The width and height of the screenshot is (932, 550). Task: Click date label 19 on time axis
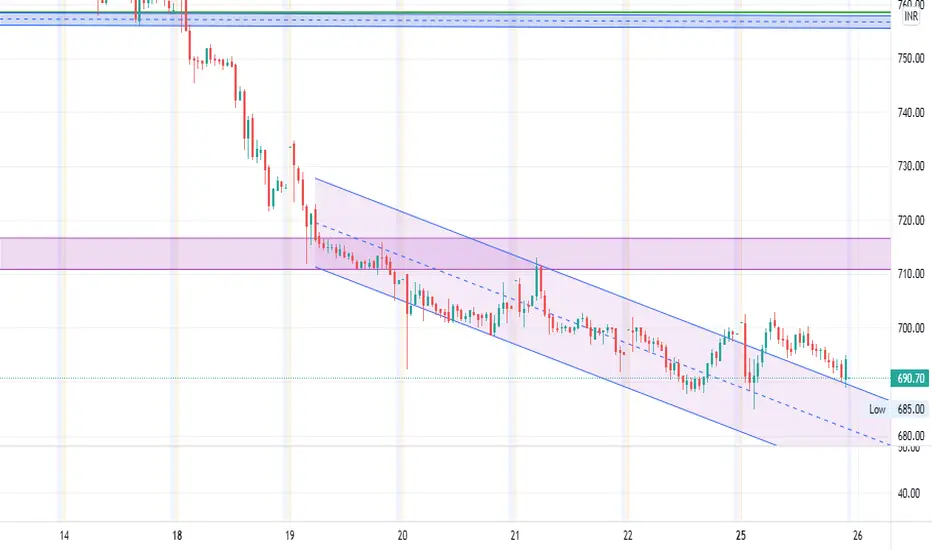(x=289, y=536)
